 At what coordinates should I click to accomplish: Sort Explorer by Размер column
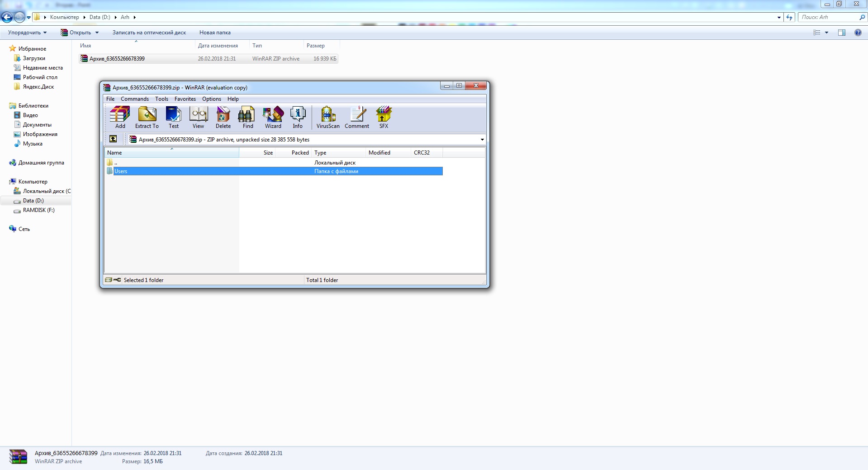click(x=321, y=46)
